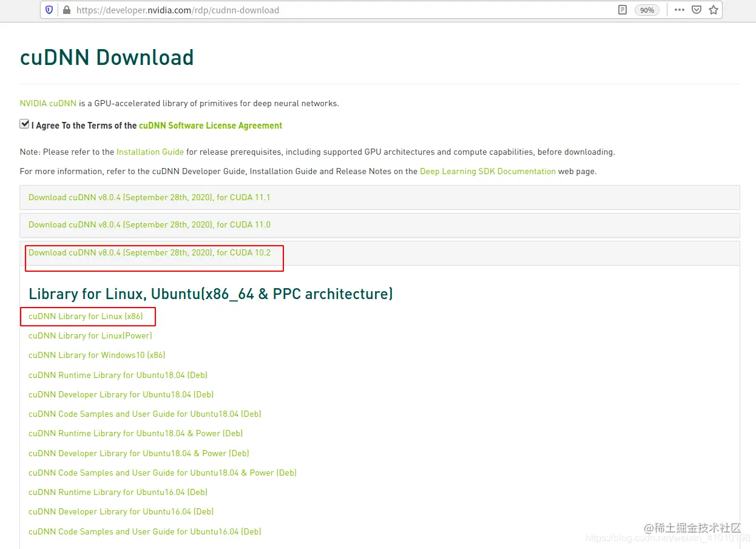This screenshot has width=756, height=549.
Task: Download Developer Library for Ubuntu18.04 & Power (Deb)
Action: (x=139, y=453)
